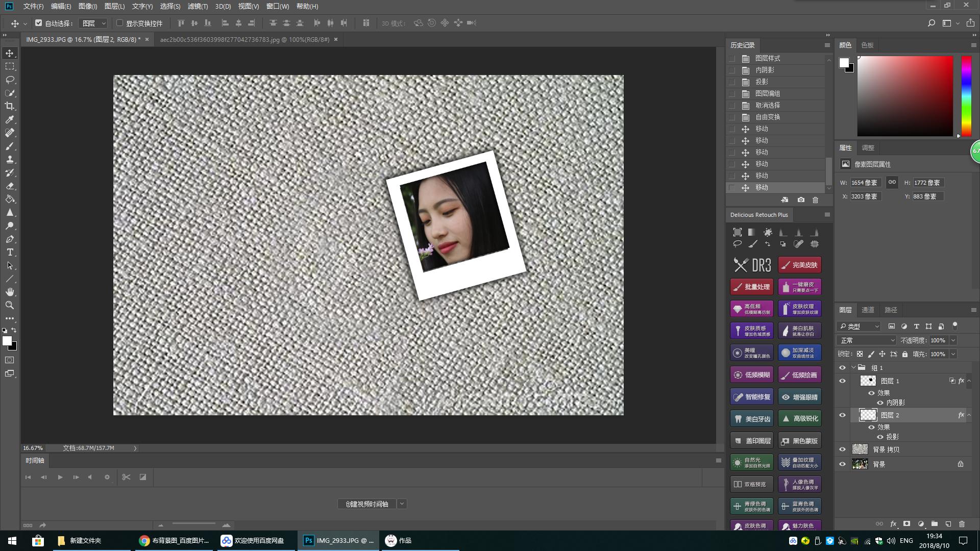Click the 完美皮肤 retouch button
Image resolution: width=980 pixels, height=551 pixels.
point(799,265)
